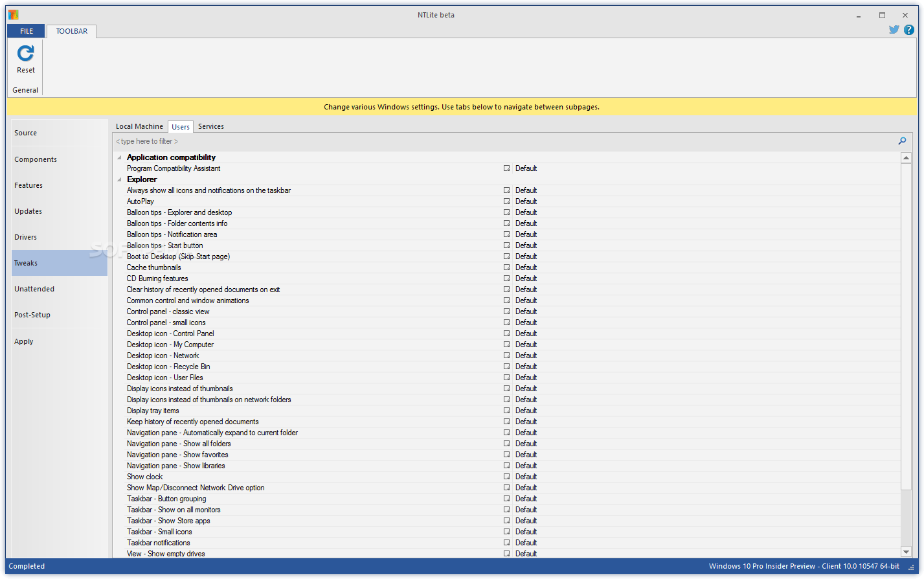This screenshot has width=924, height=579.
Task: Click the filter text input field
Action: click(x=504, y=141)
